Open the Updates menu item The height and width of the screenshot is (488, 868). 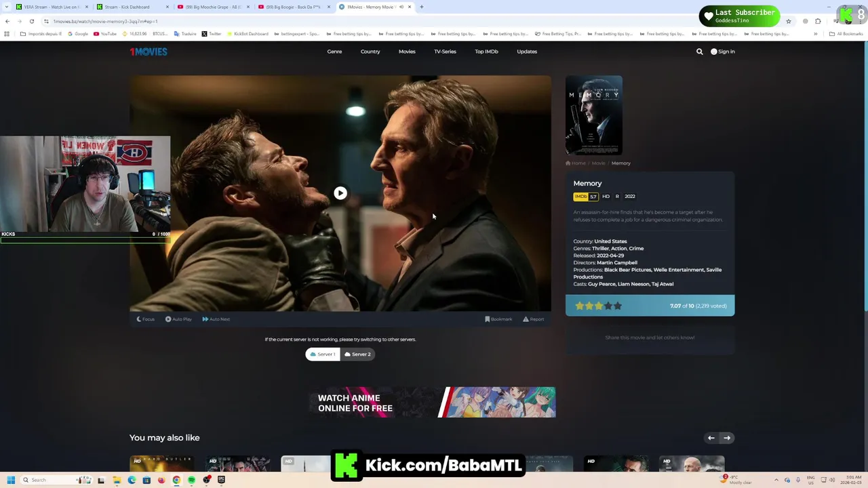[527, 52]
